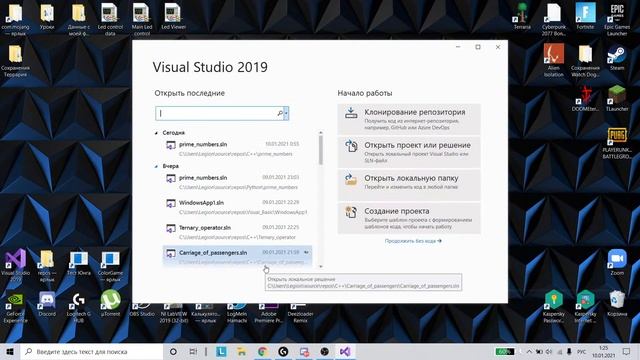Open DOOM Eternal desktop shortcut
The height and width of the screenshot is (360, 640).
point(585,98)
